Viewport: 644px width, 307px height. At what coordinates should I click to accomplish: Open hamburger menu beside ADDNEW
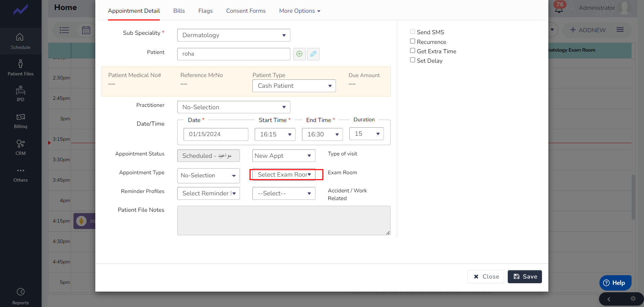pyautogui.click(x=620, y=30)
